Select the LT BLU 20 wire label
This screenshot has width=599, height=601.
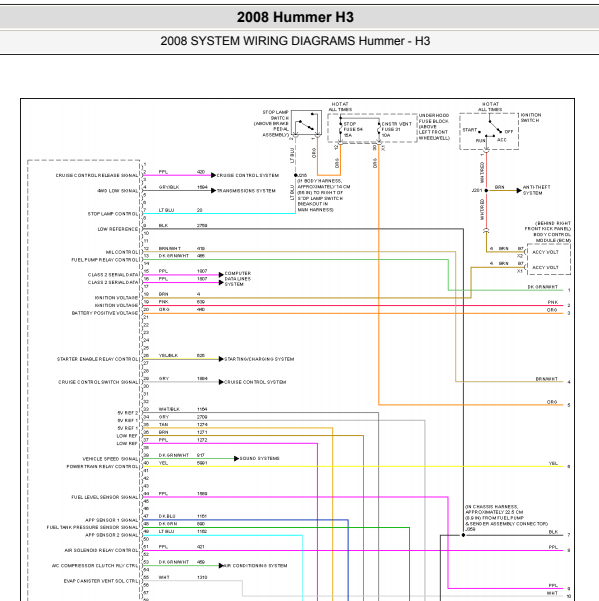[181, 210]
